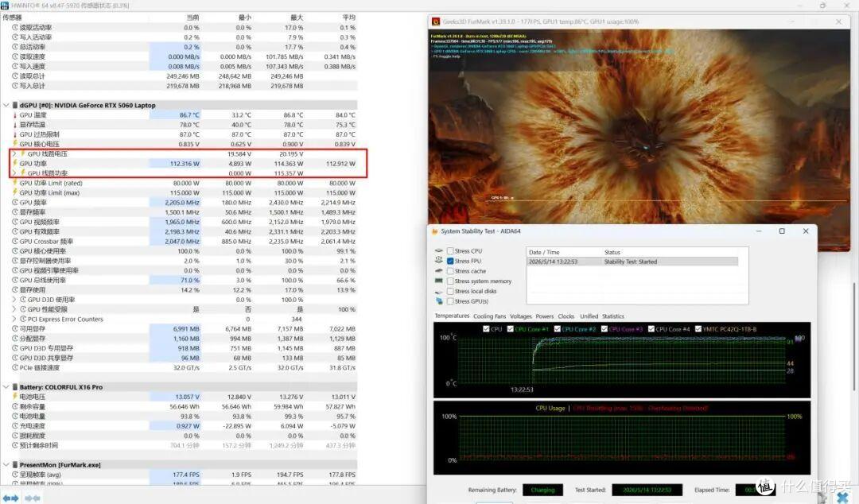Expand the GPU D3D 使用率 row

click(14, 300)
